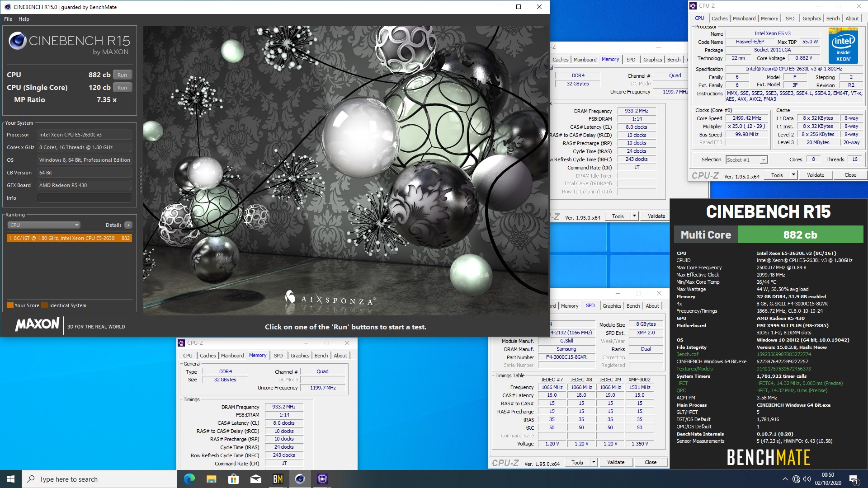Open network status tray icon
The image size is (868, 488).
(x=796, y=479)
